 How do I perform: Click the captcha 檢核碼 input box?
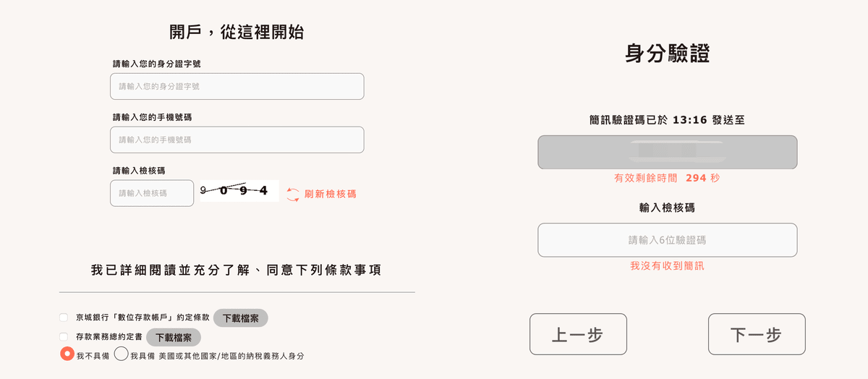pyautogui.click(x=152, y=193)
